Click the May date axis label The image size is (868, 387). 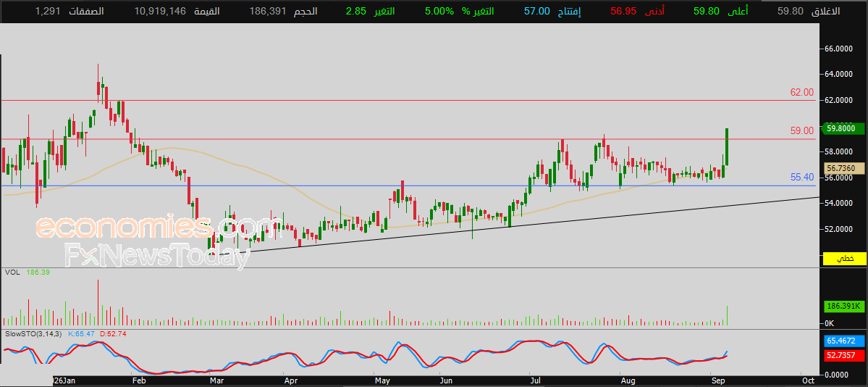[x=382, y=381]
